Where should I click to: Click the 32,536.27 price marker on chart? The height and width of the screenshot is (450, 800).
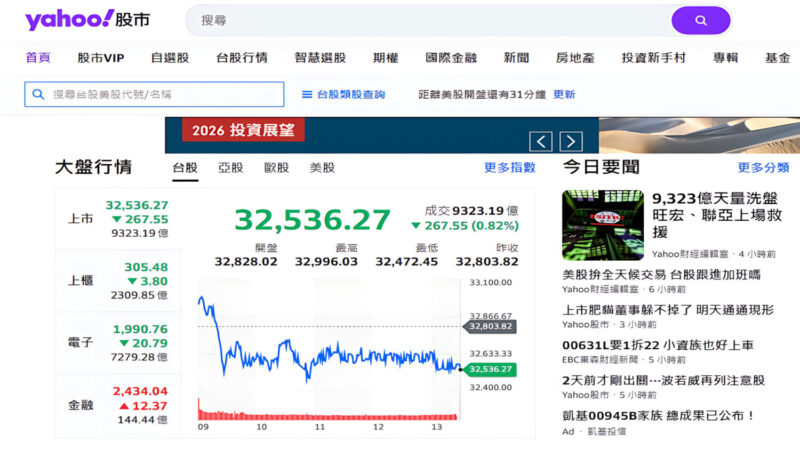click(488, 369)
